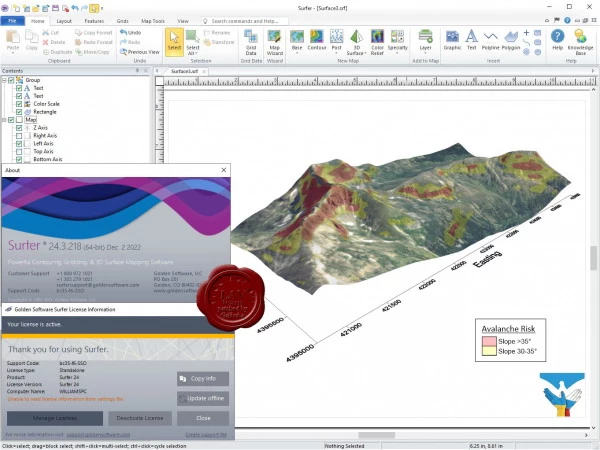Toggle the Map checkbox in Contents
Viewport: 600px width, 450px height.
[11, 120]
